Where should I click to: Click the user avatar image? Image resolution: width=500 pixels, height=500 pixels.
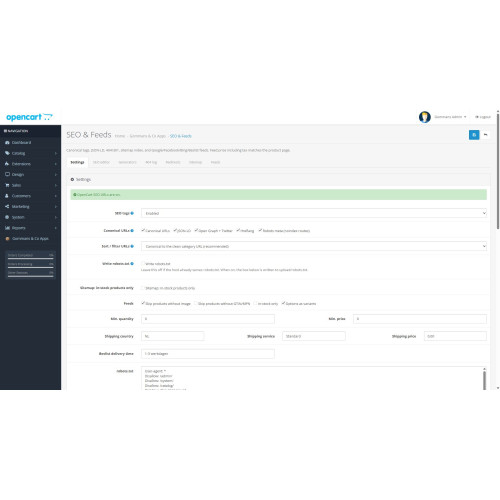tap(424, 117)
